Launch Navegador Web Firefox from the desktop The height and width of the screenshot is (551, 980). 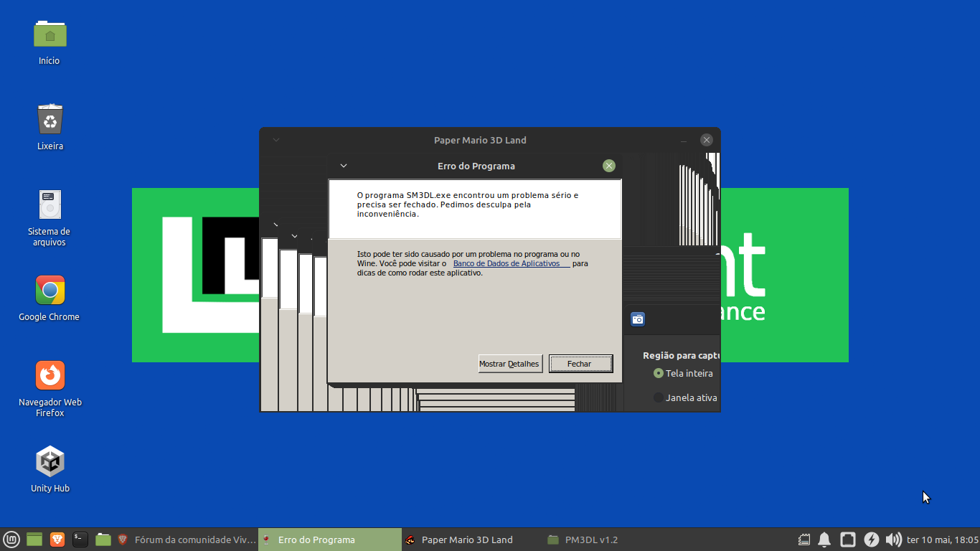pyautogui.click(x=50, y=375)
